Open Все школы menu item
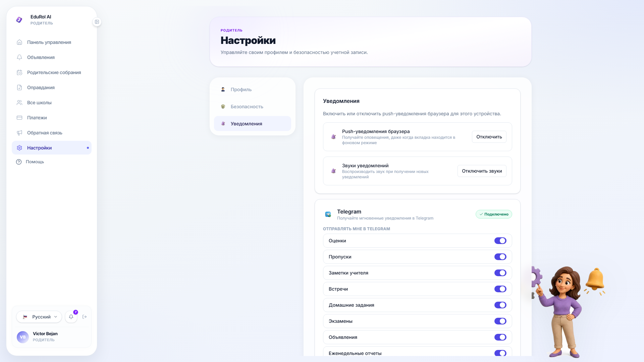Viewport: 644px width, 362px height. 52,103
